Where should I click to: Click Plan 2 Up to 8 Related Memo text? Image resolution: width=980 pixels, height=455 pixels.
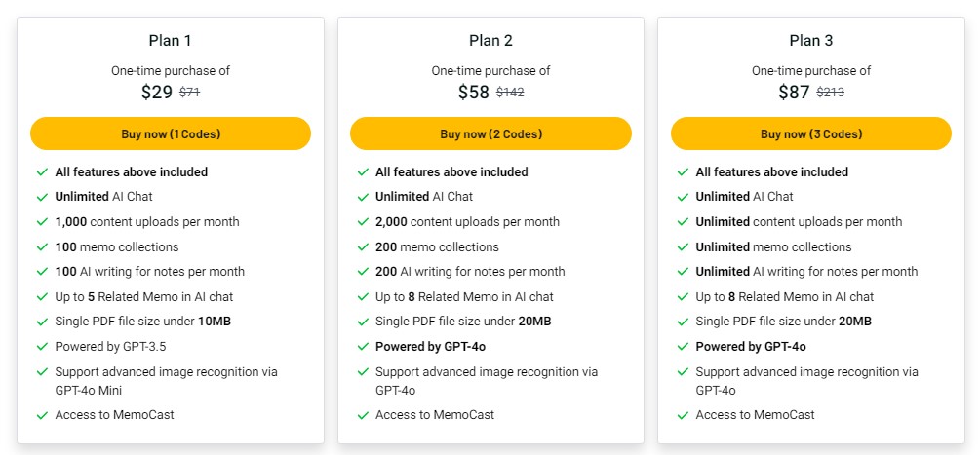[x=464, y=296]
